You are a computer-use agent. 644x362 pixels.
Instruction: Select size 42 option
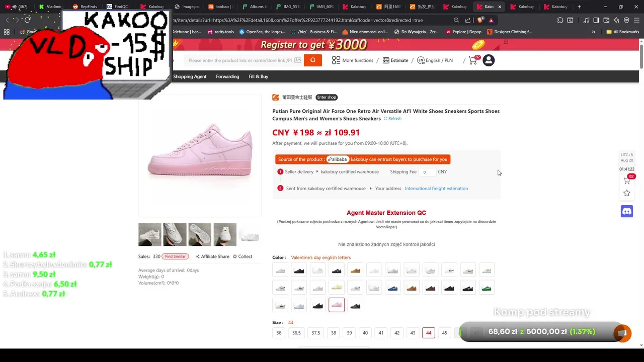[397, 333]
